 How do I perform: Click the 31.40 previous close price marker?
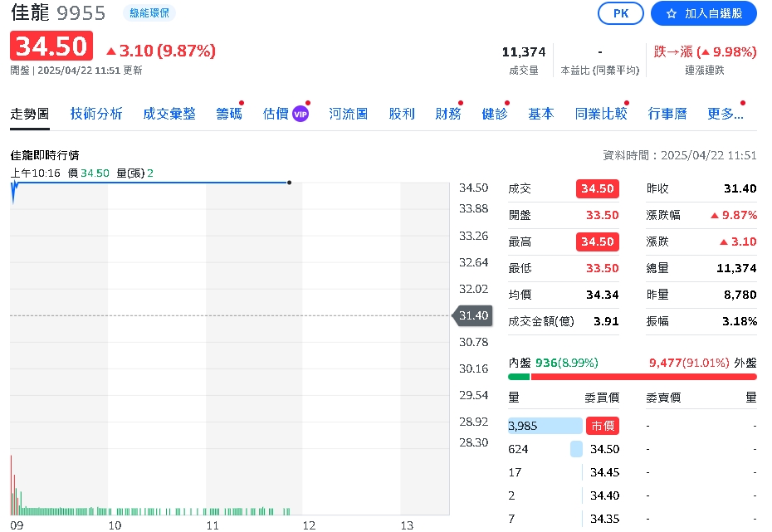pyautogui.click(x=473, y=315)
